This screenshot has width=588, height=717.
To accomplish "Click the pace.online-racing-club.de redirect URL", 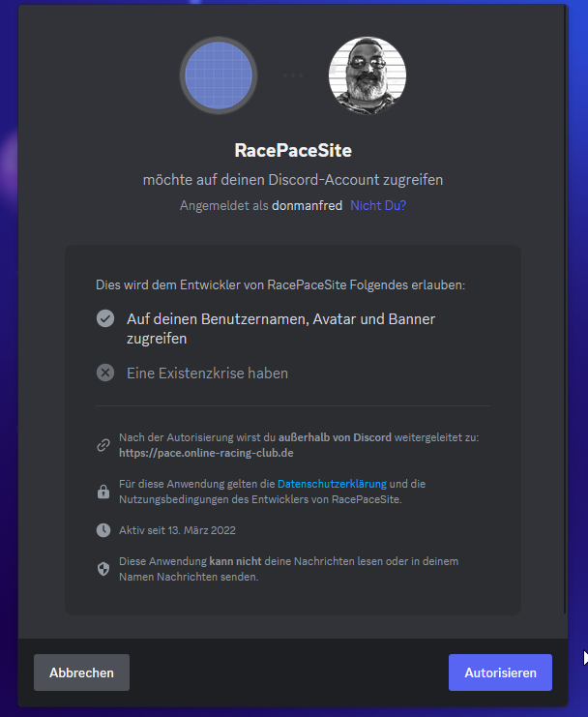I will tap(206, 453).
